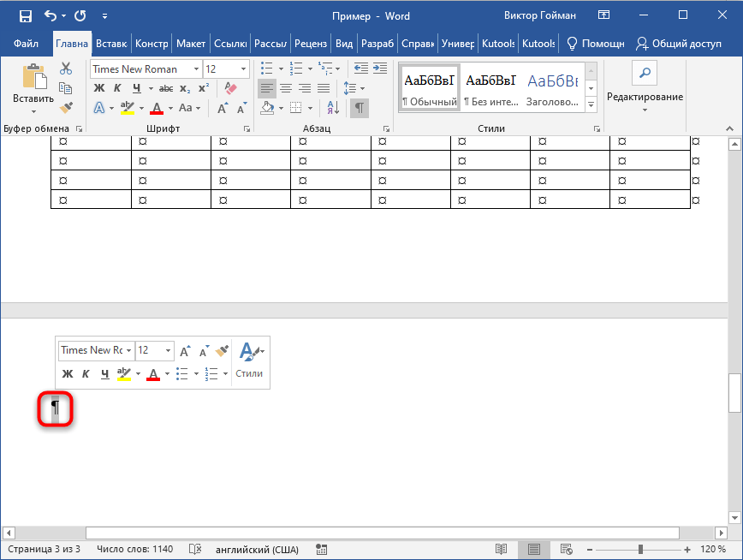Viewport: 743px width, 560px height.
Task: Apply yellow highlight color from the ribbon
Action: (127, 108)
